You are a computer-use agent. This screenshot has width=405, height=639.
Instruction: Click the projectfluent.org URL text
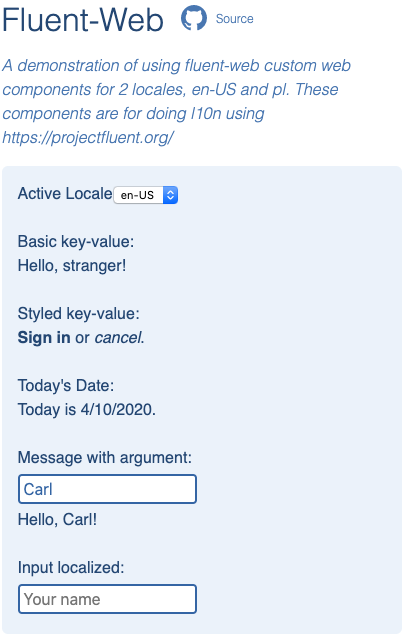coord(88,138)
